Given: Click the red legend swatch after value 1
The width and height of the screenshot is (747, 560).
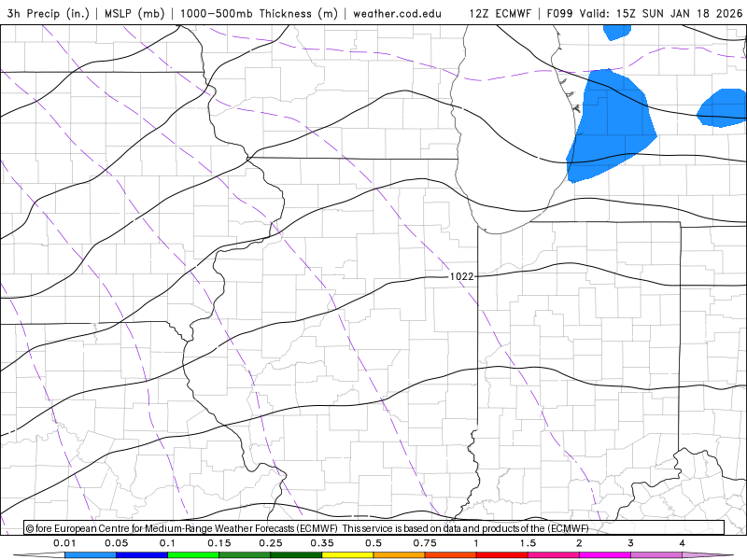Looking at the screenshot, I should tap(502, 555).
